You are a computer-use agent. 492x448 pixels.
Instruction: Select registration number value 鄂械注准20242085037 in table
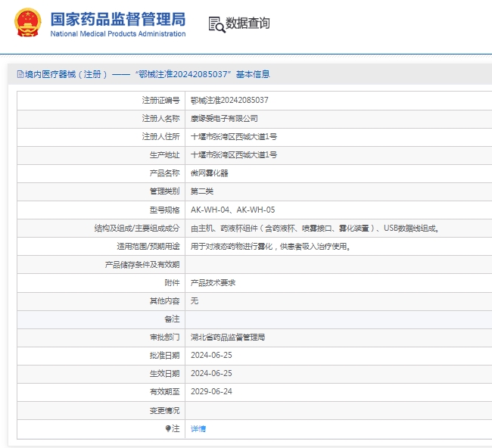(229, 100)
